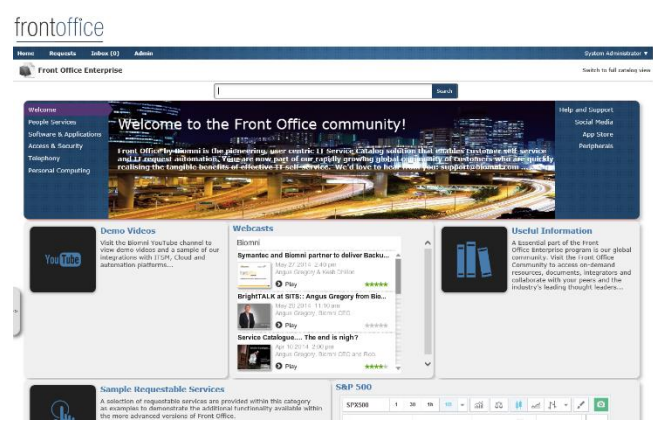This screenshot has width=653, height=427.
Task: Click the SPX500 symbol field
Action: [366, 405]
